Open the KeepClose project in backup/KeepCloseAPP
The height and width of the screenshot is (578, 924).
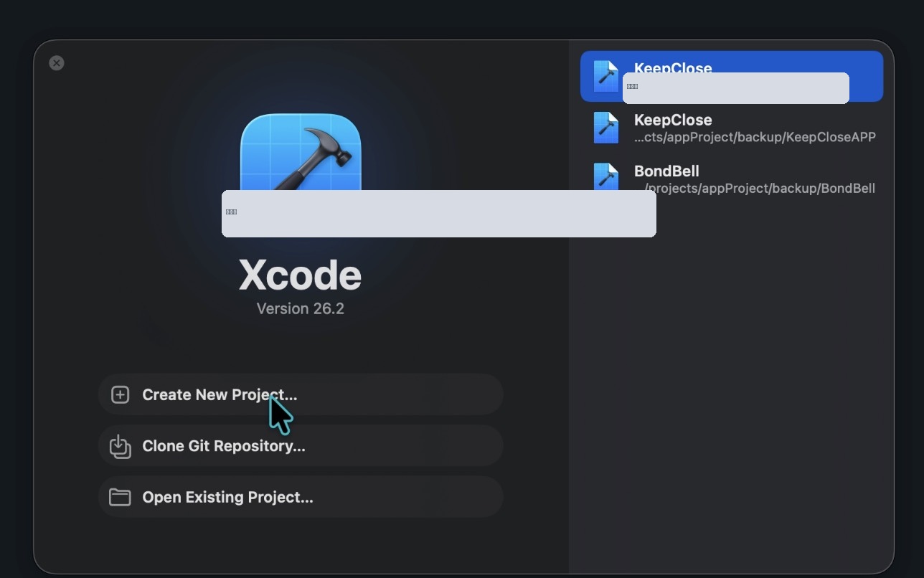(732, 128)
